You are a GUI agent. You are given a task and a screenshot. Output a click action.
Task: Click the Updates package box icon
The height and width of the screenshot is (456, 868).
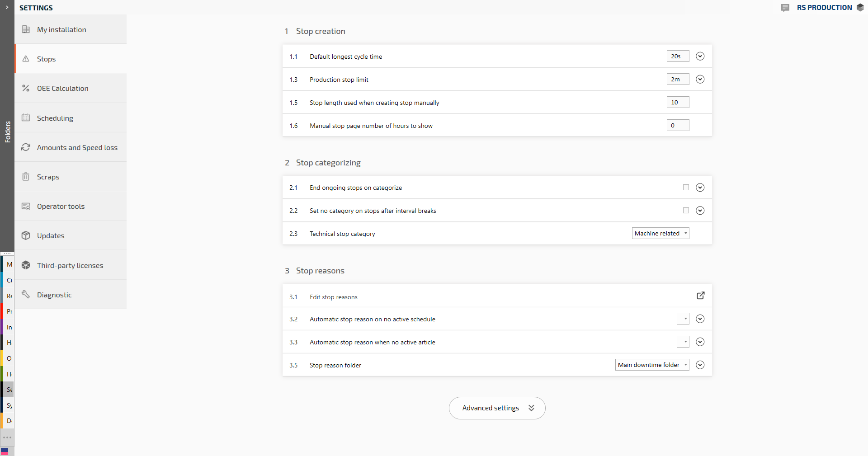(x=26, y=235)
